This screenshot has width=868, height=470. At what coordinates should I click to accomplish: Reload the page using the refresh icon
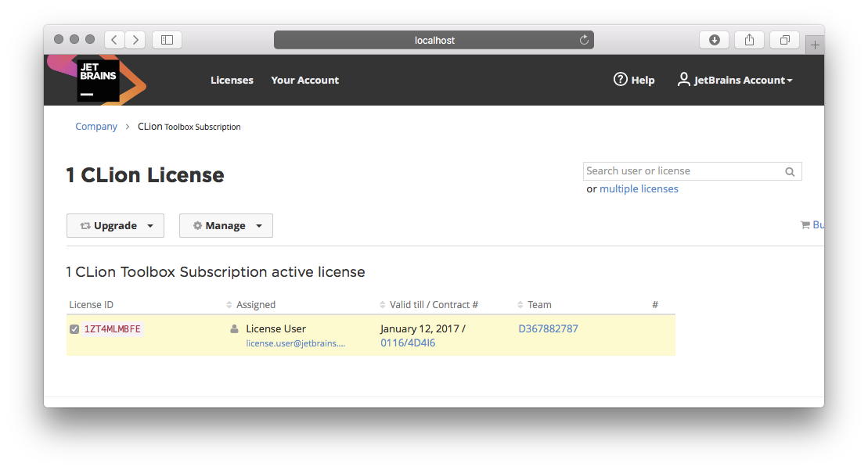[x=584, y=40]
